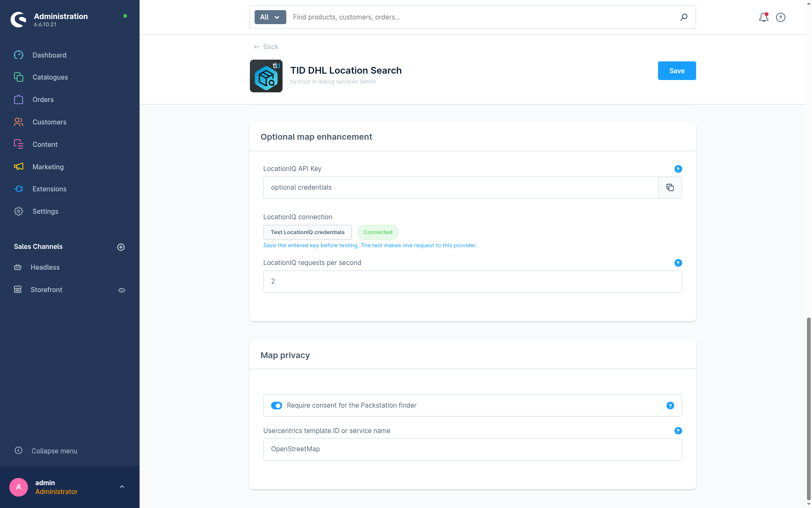
Task: Click the Orders bag icon
Action: point(19,99)
